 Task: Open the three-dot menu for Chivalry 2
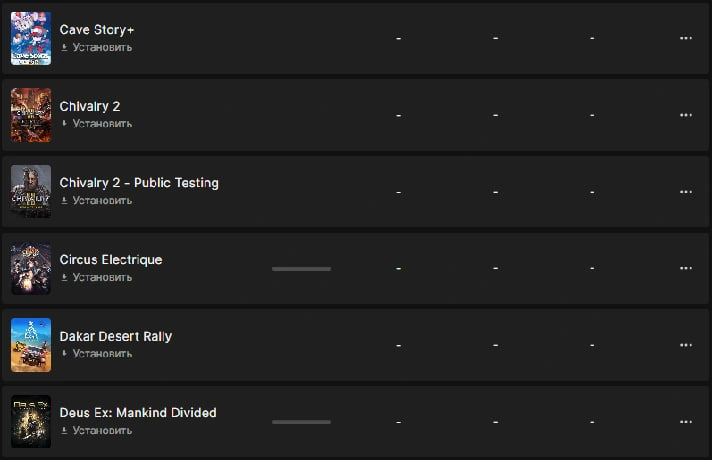(x=685, y=115)
